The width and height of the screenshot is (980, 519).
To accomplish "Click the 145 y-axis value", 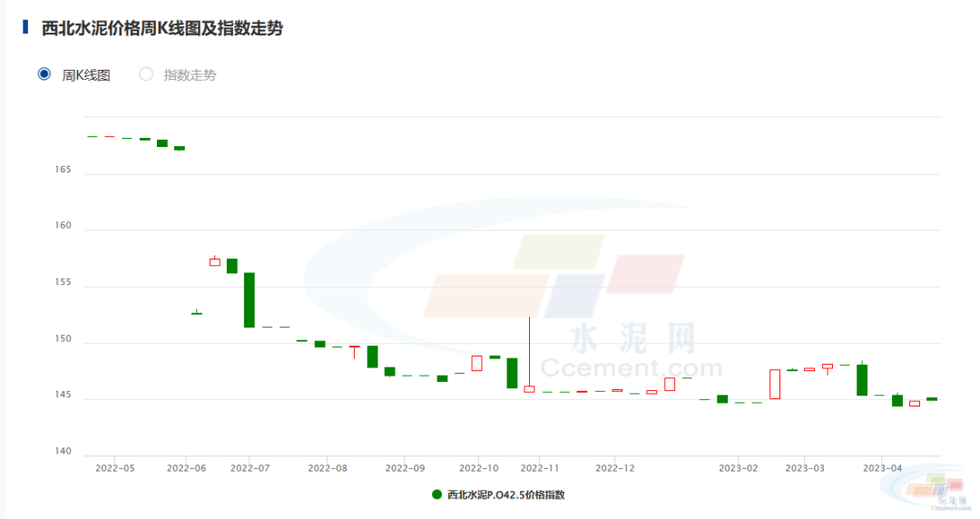I will [x=63, y=395].
